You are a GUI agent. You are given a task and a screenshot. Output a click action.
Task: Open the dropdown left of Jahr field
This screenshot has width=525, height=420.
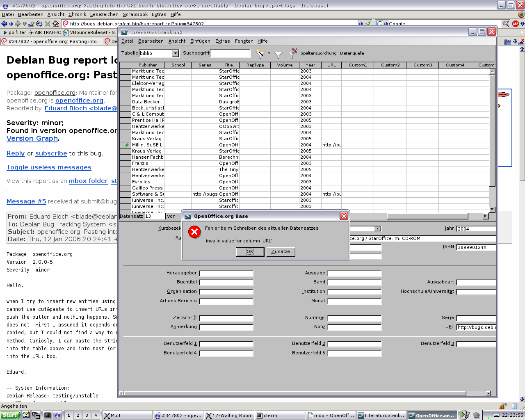click(x=378, y=229)
